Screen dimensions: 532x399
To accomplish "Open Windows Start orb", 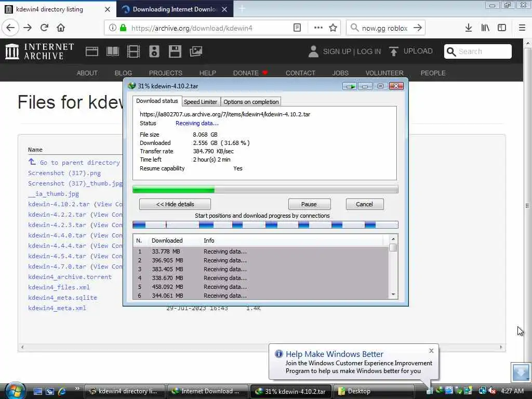I will pos(15,391).
